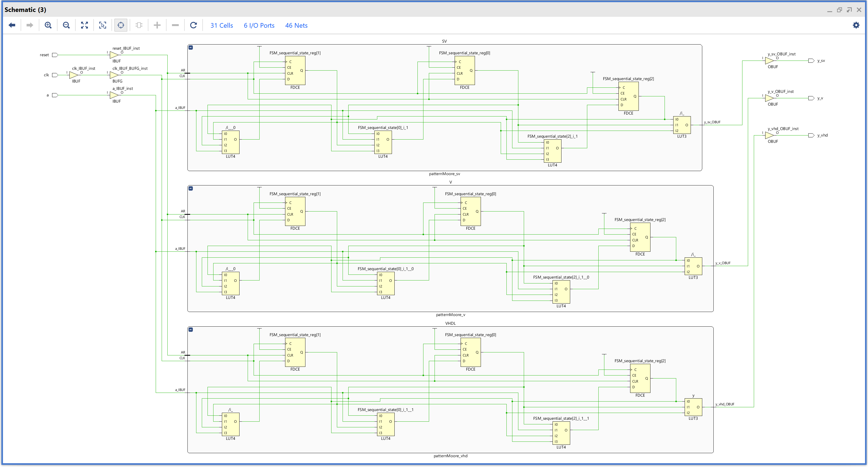The image size is (868, 467).
Task: Collapse the VHDL patternMoore_vhd block
Action: 191,329
